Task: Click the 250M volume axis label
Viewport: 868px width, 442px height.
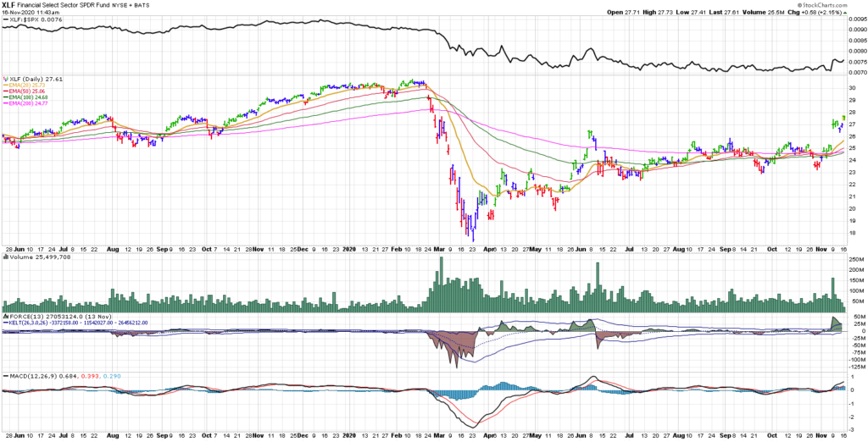Action: [855, 260]
